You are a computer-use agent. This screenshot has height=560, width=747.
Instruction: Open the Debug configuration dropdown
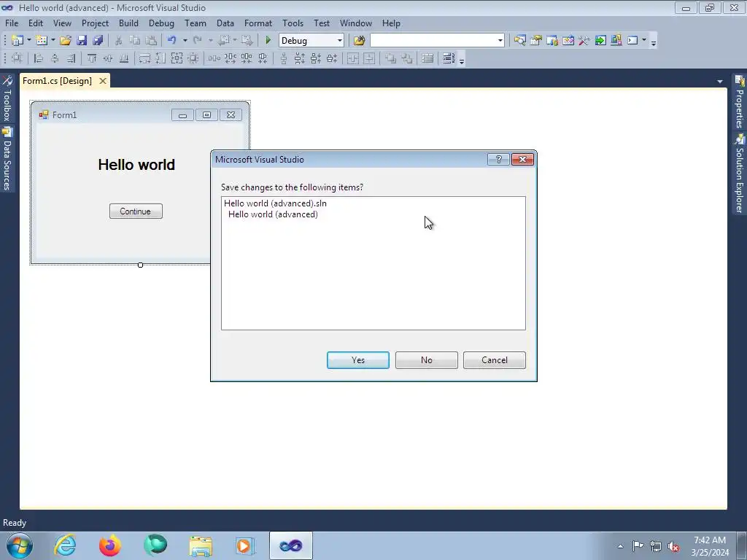pos(340,41)
